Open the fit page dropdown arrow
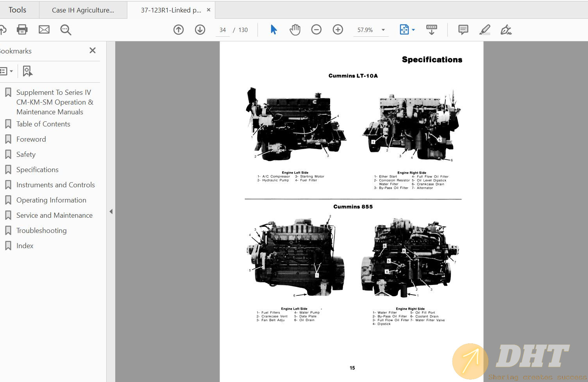 point(413,30)
